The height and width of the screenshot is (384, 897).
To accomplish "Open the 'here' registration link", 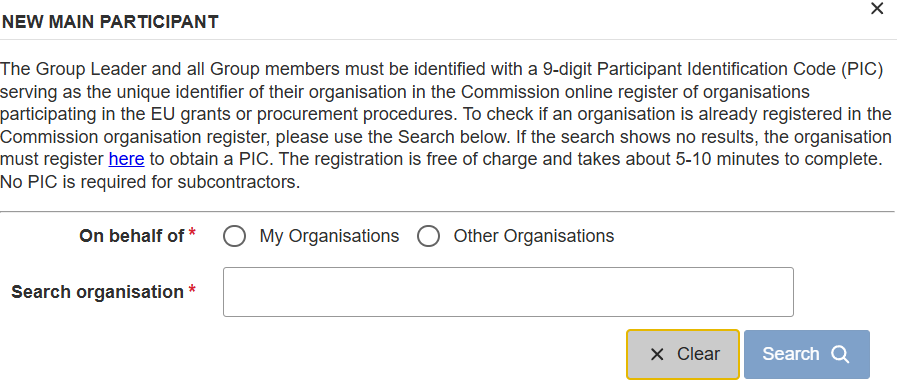I will tap(126, 159).
